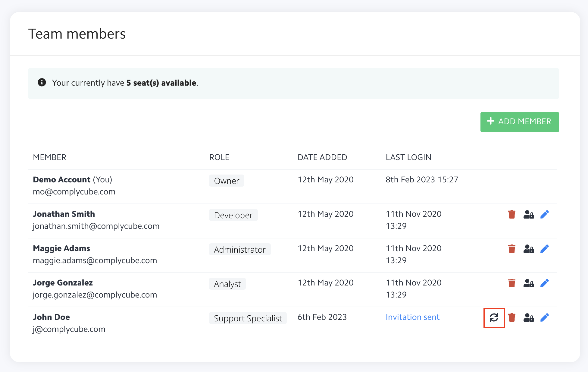Select the Support Specialist role badge
Screen dimensions: 588x372
[248, 318]
